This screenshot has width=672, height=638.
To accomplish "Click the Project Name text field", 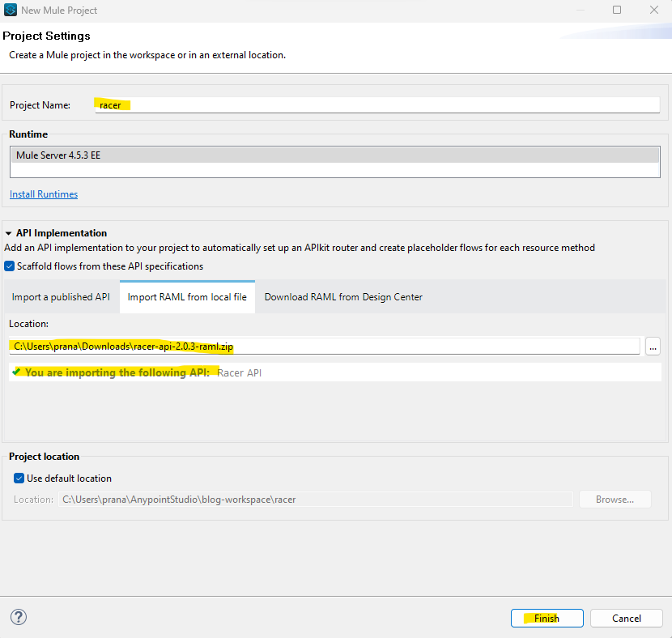I will [376, 105].
